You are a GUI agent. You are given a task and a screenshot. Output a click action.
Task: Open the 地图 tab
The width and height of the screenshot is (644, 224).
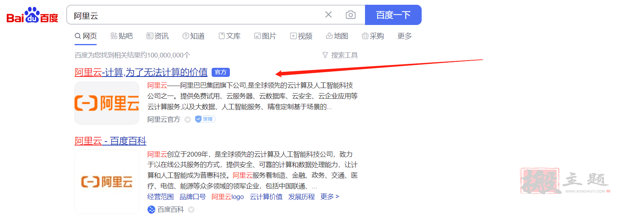(x=337, y=36)
